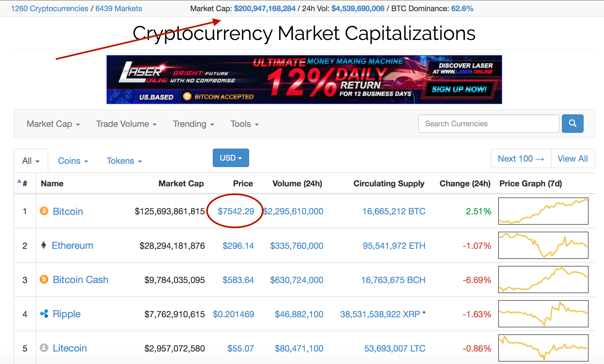Click Bitcoin Cash volume $630,724,000
Viewport: 604px width, 364px height.
pos(297,280)
